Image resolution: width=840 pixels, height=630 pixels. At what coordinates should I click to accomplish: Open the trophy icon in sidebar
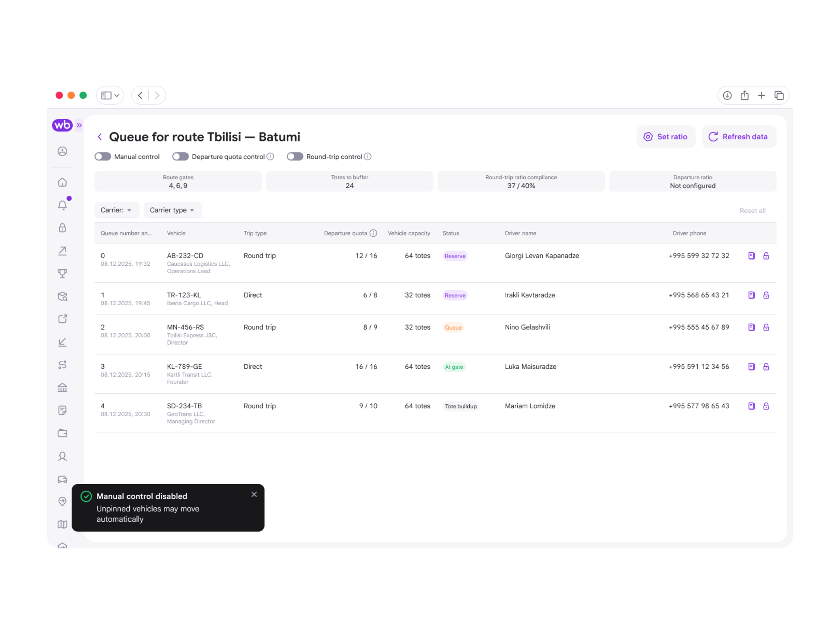tap(62, 273)
